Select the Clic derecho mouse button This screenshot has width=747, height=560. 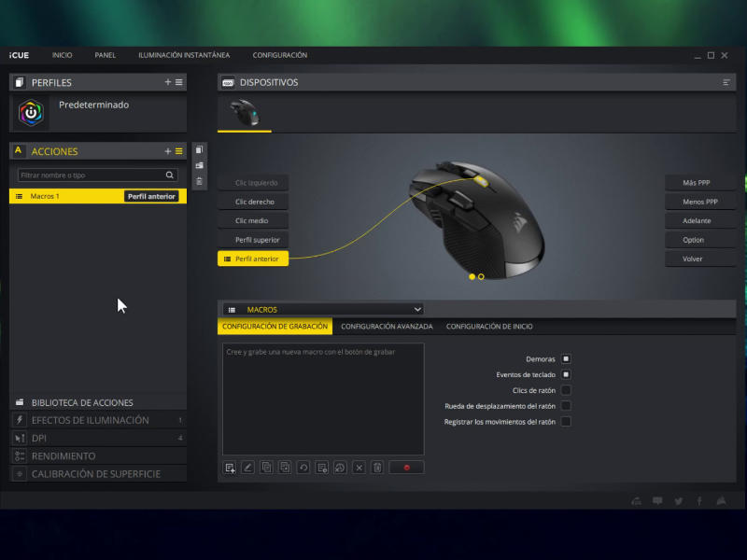253,202
